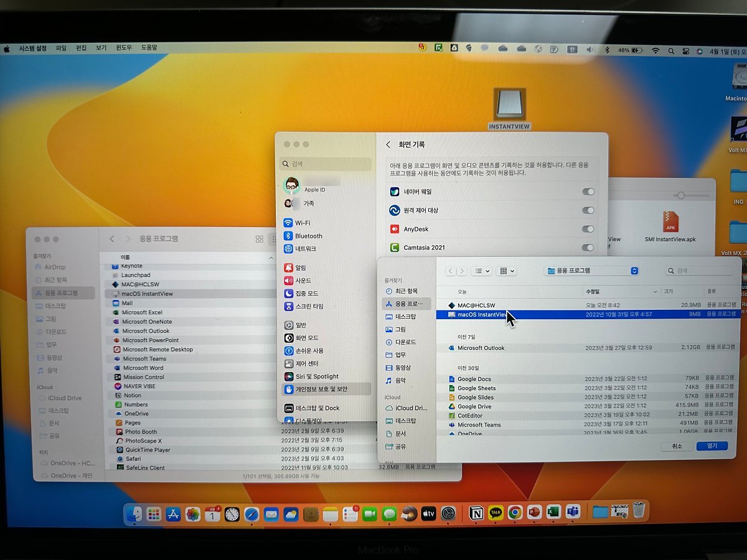The height and width of the screenshot is (560, 747).
Task: Open 보기 menu in menu bar
Action: coord(101,48)
